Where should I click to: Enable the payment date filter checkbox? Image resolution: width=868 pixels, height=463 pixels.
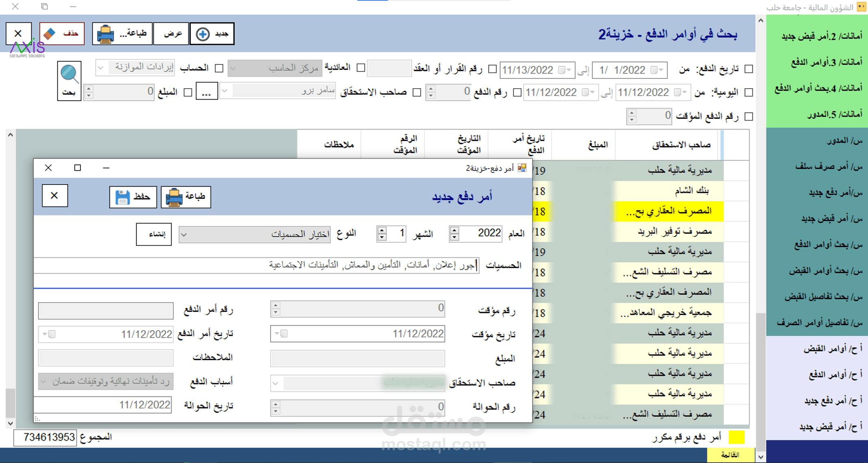coord(749,70)
